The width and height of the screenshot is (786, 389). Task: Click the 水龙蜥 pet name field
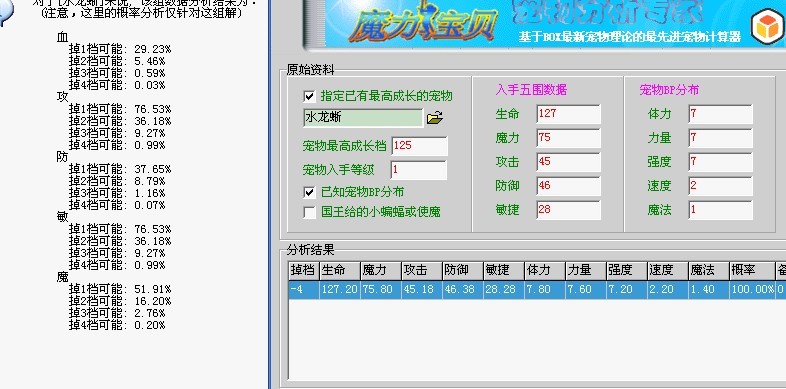363,118
